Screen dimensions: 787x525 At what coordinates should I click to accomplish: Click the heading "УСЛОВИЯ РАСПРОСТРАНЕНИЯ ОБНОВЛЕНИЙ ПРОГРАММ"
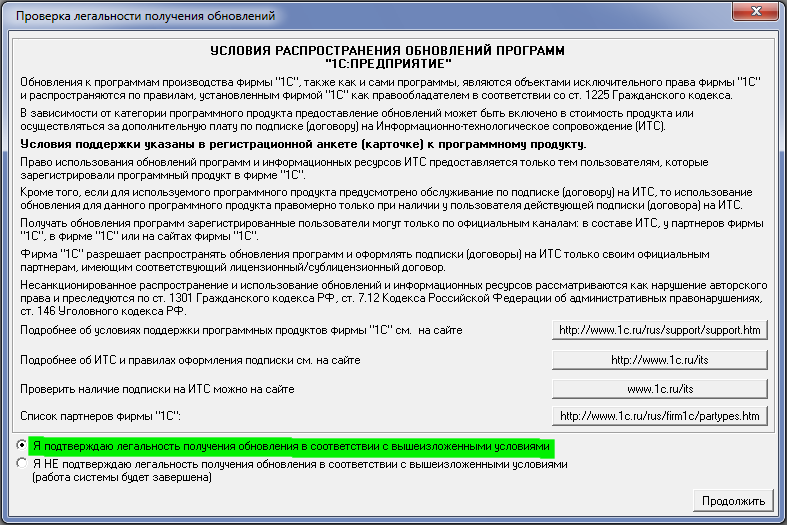388,50
